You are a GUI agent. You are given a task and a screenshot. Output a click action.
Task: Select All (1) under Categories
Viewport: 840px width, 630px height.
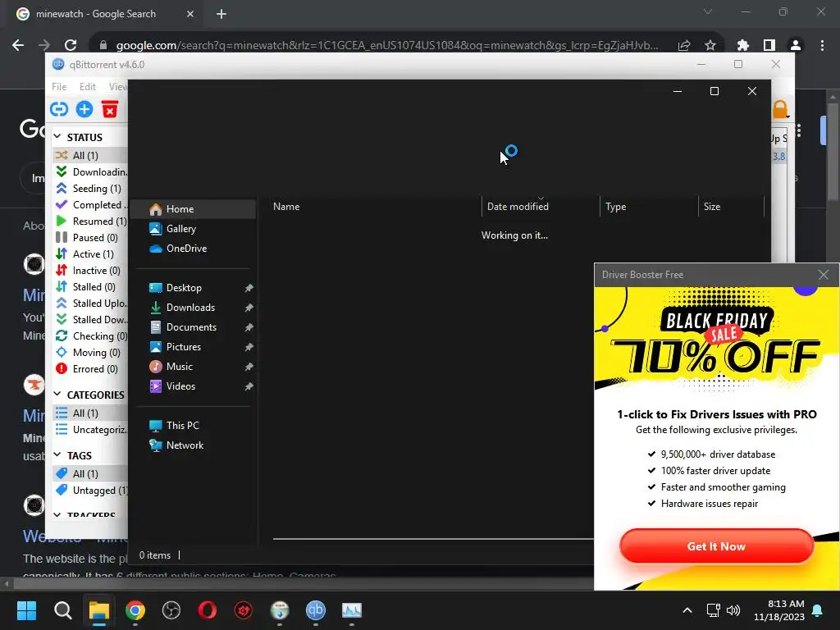click(x=90, y=413)
